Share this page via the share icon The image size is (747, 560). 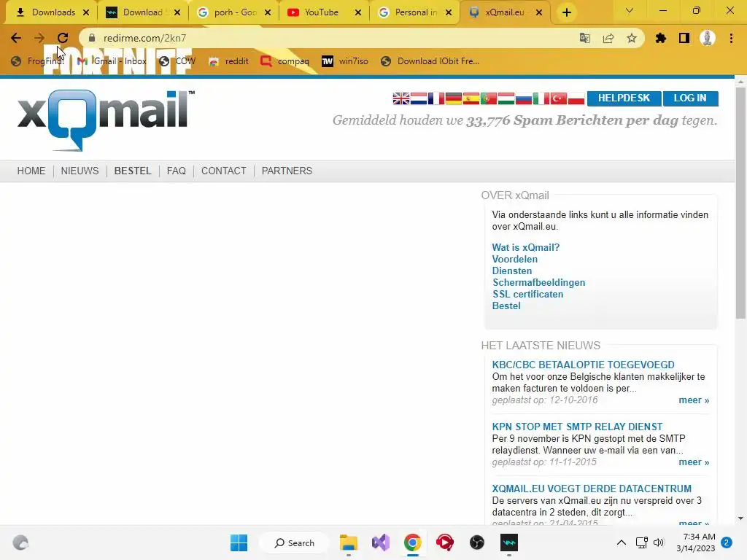tap(608, 38)
